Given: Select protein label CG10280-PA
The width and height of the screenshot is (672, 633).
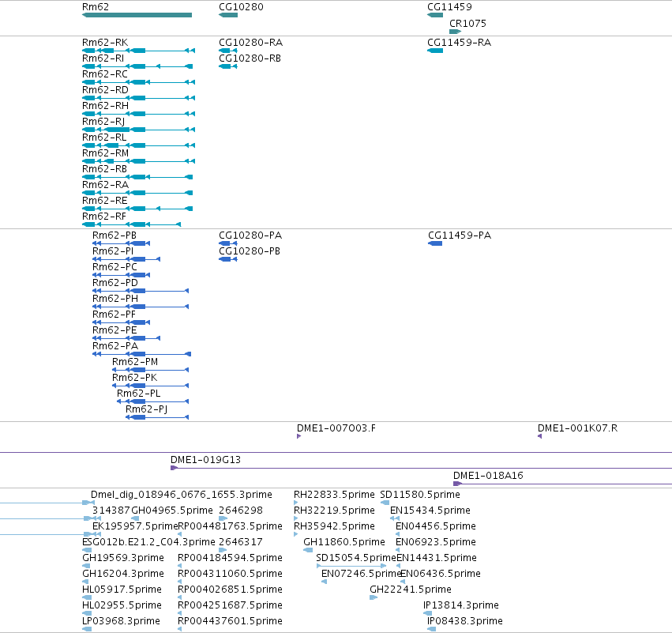Looking at the screenshot, I should pyautogui.click(x=250, y=235).
